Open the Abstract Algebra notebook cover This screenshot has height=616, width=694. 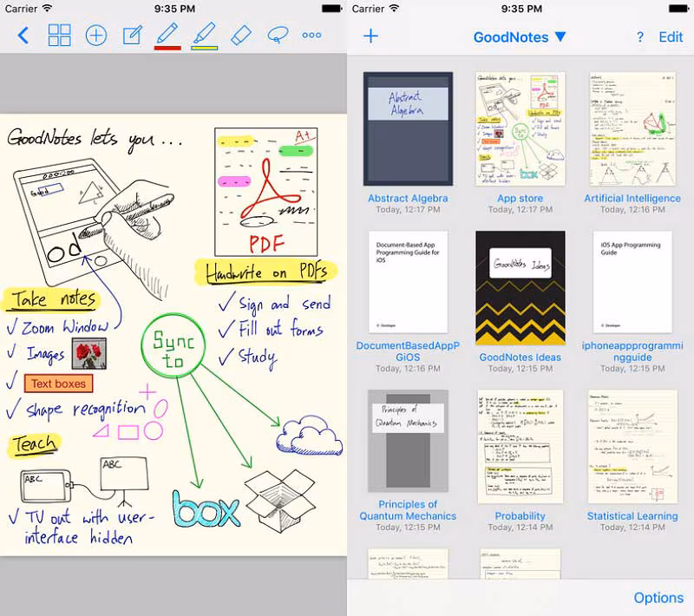click(x=408, y=128)
